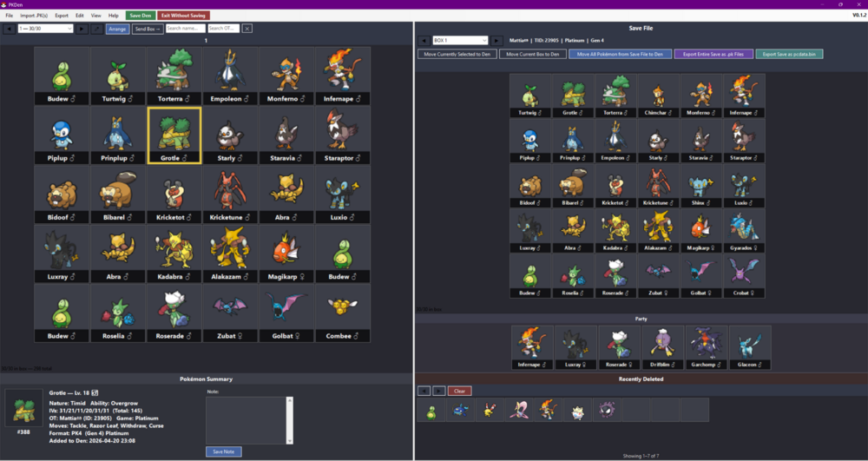Open the View menu
Screen dimensions: 868x461
coord(95,16)
